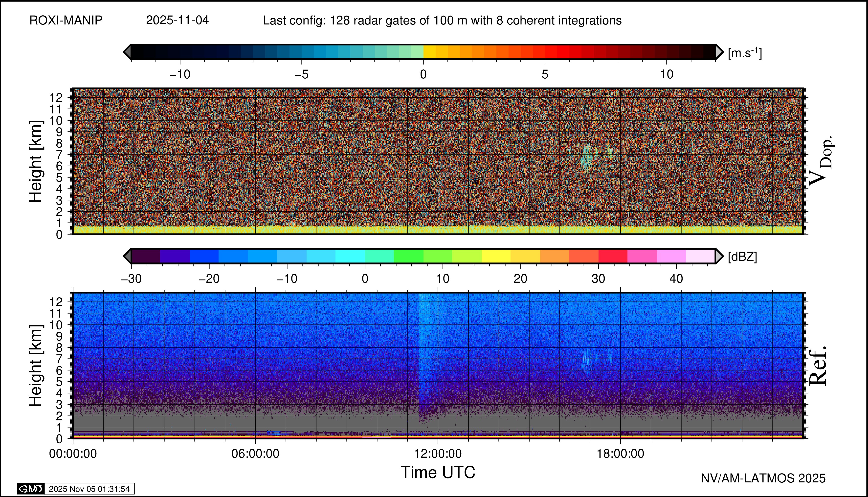Click the 06:00:00 time axis label
The width and height of the screenshot is (868, 497).
coord(255,454)
